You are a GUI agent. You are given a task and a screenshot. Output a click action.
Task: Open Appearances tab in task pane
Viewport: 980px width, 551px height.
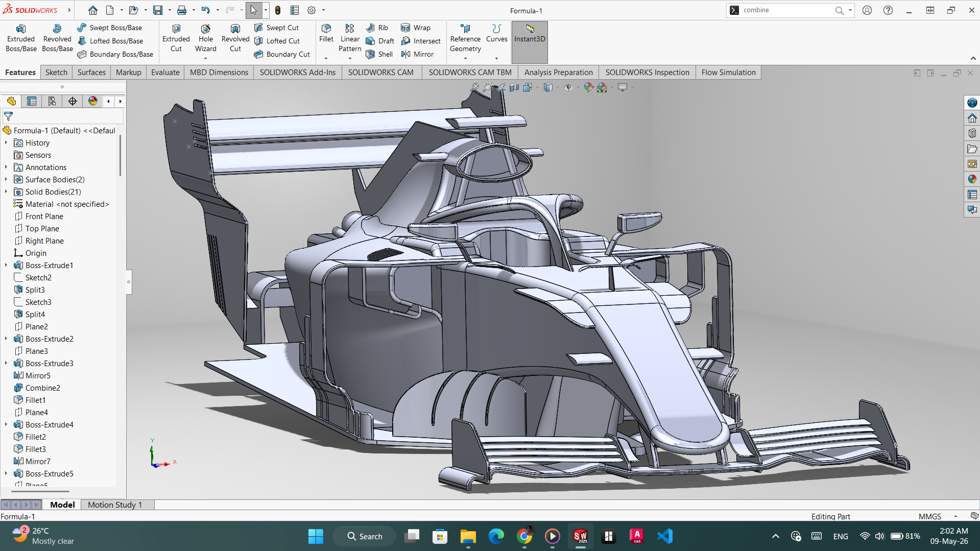(x=972, y=179)
